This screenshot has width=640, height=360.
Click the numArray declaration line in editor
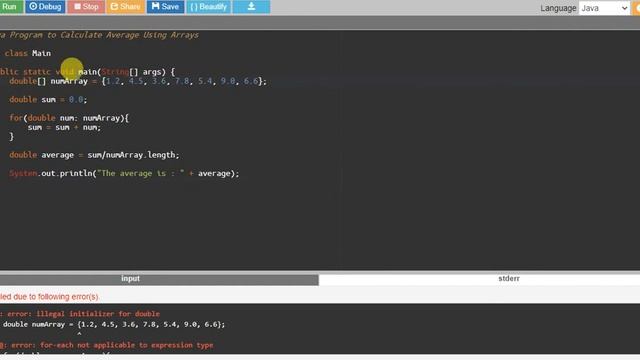coord(138,81)
